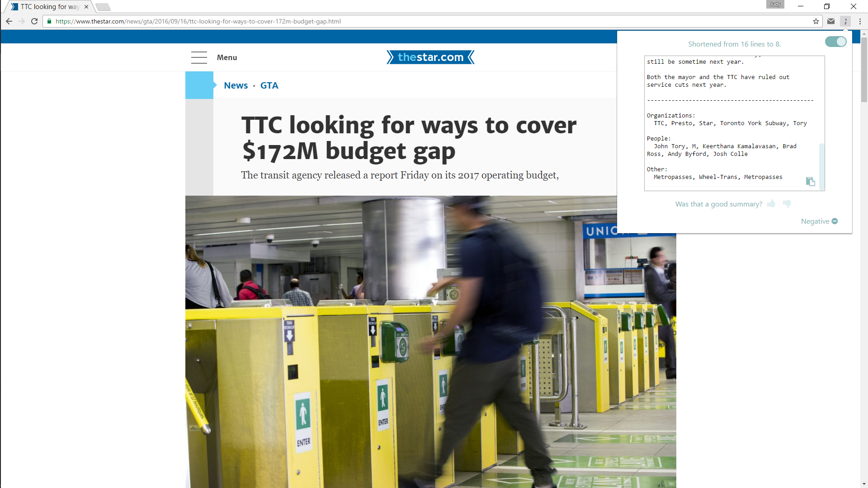Copy the summary with the clipboard icon
This screenshot has height=488, width=868.
coord(810,182)
